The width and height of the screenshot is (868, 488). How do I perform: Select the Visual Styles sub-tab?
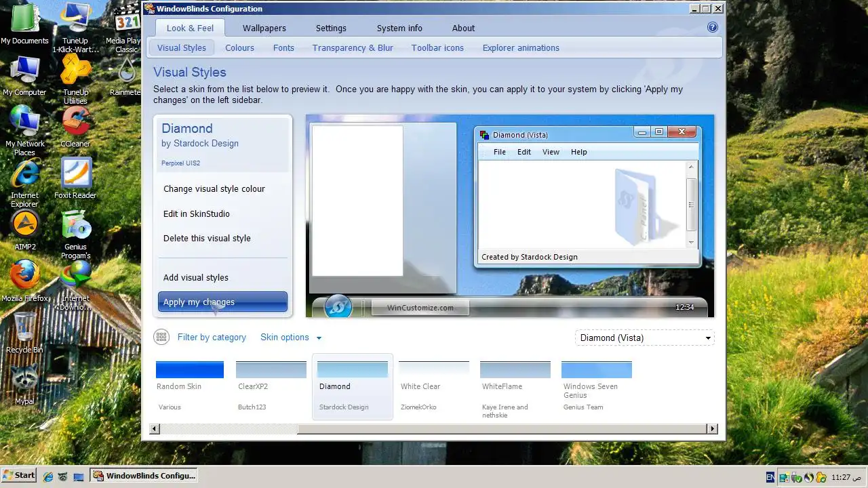(x=182, y=47)
